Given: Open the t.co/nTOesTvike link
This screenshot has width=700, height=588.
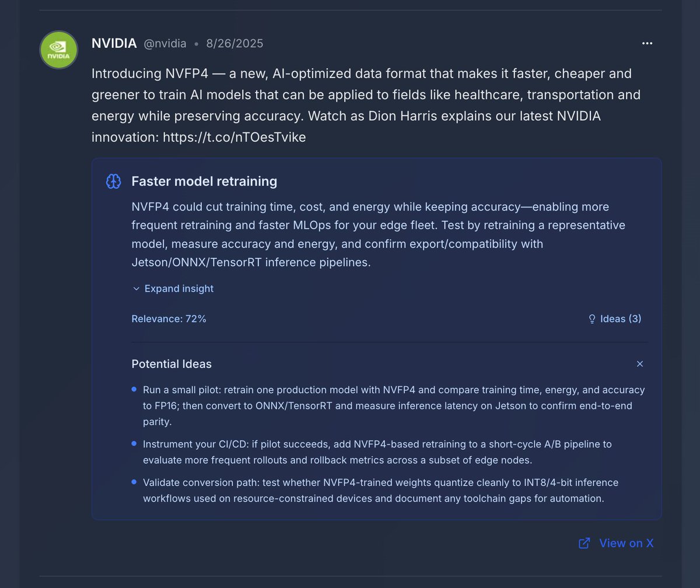Looking at the screenshot, I should (234, 137).
